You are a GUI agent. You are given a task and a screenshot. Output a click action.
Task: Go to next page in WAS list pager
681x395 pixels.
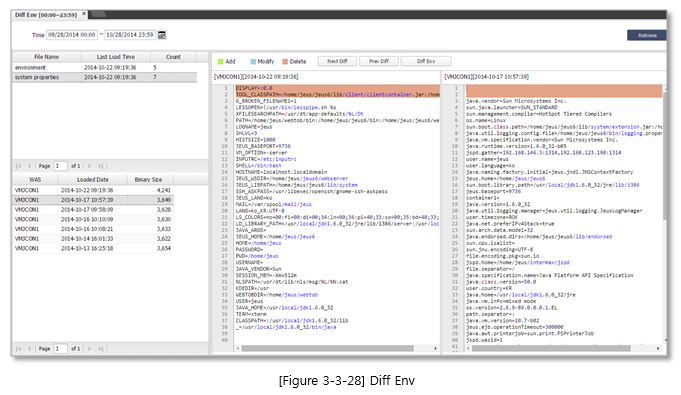tap(89, 349)
